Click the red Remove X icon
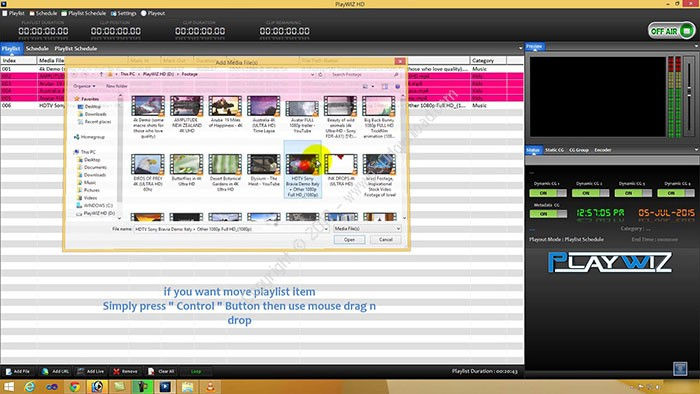 coord(117,371)
